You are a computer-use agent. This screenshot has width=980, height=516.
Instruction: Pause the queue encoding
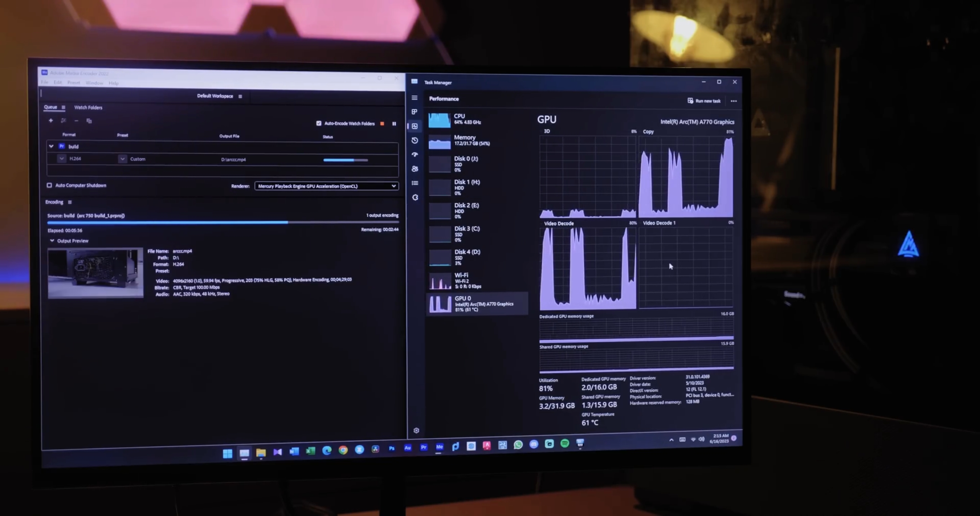pos(394,124)
